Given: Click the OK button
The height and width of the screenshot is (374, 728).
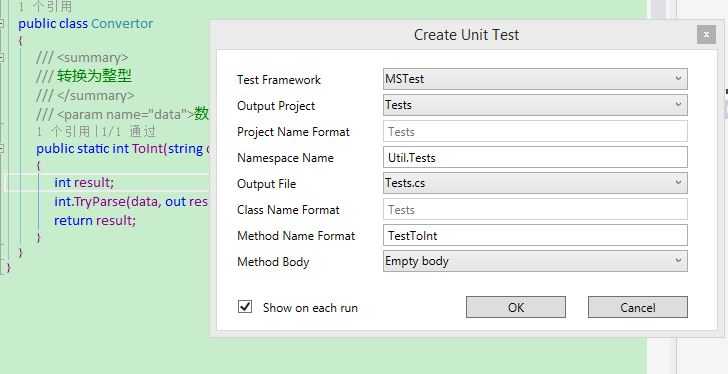Looking at the screenshot, I should 515,307.
